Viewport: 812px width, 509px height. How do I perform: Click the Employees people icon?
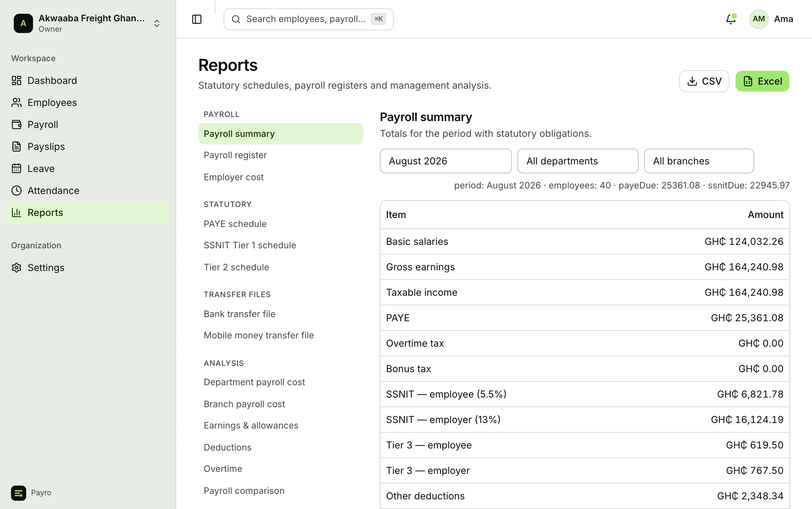point(17,102)
